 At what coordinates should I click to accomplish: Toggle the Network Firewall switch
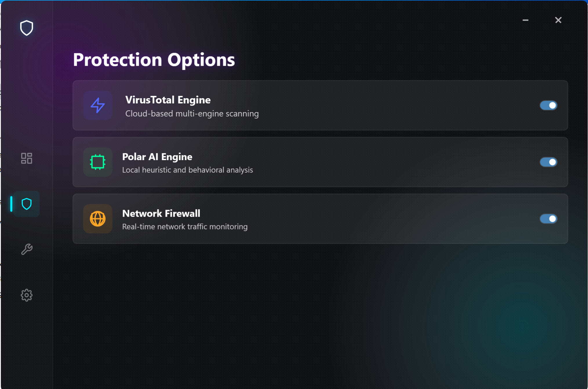pyautogui.click(x=548, y=219)
